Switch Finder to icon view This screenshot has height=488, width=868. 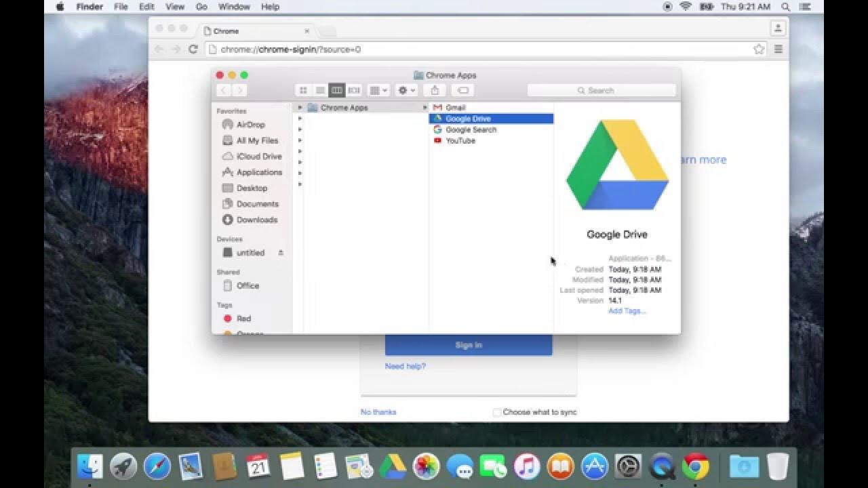[303, 90]
